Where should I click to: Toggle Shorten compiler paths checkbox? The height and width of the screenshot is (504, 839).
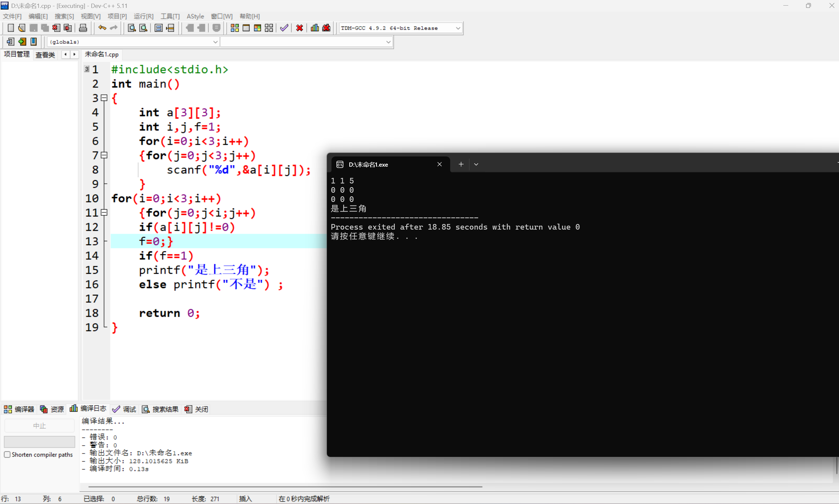tap(7, 454)
